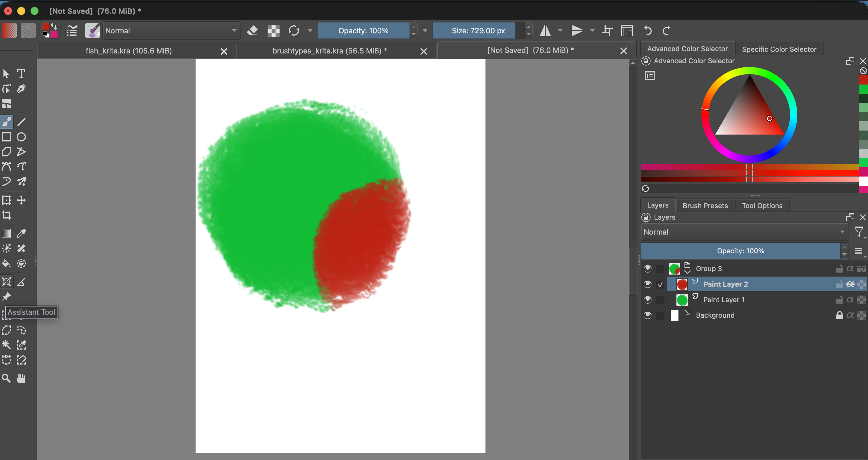Screen dimensions: 868x460
Task: Select the Ellipse tool
Action: click(x=21, y=137)
